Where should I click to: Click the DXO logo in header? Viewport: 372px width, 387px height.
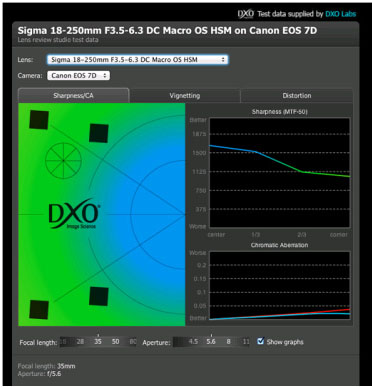pos(246,14)
